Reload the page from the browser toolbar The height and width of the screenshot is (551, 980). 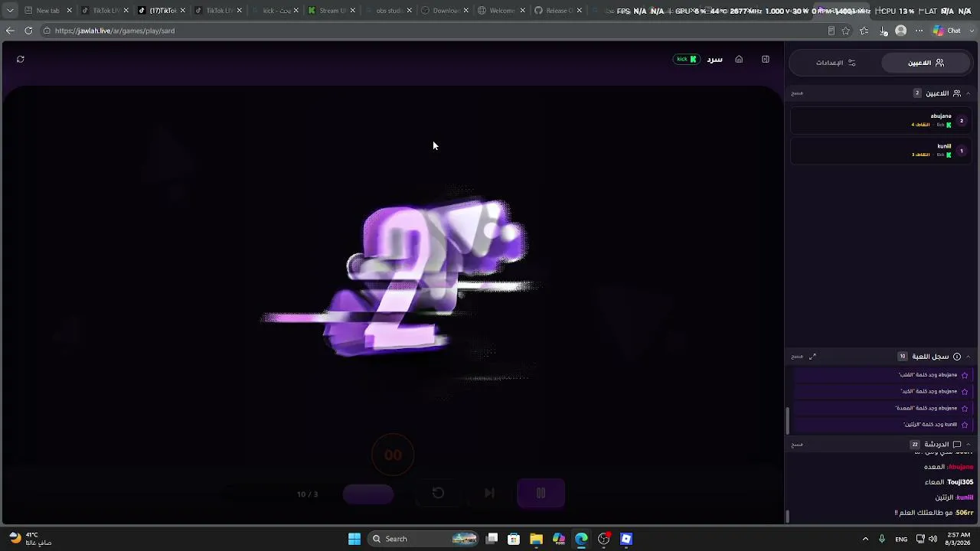[28, 31]
